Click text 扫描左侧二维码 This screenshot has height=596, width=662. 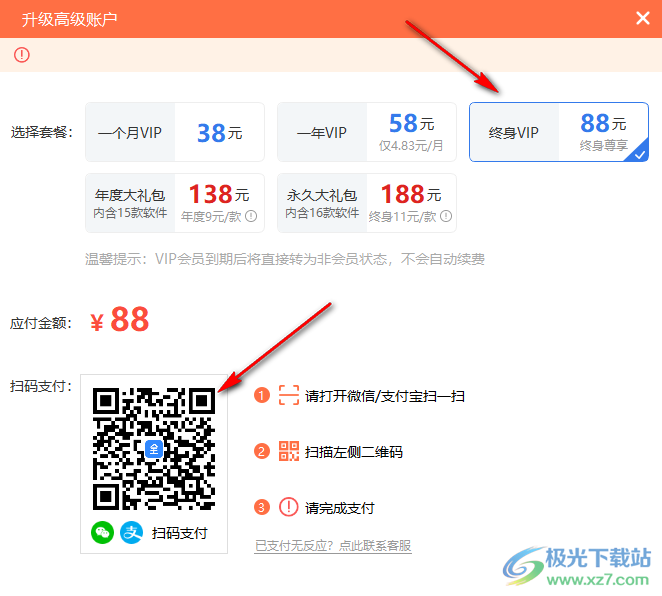(354, 452)
